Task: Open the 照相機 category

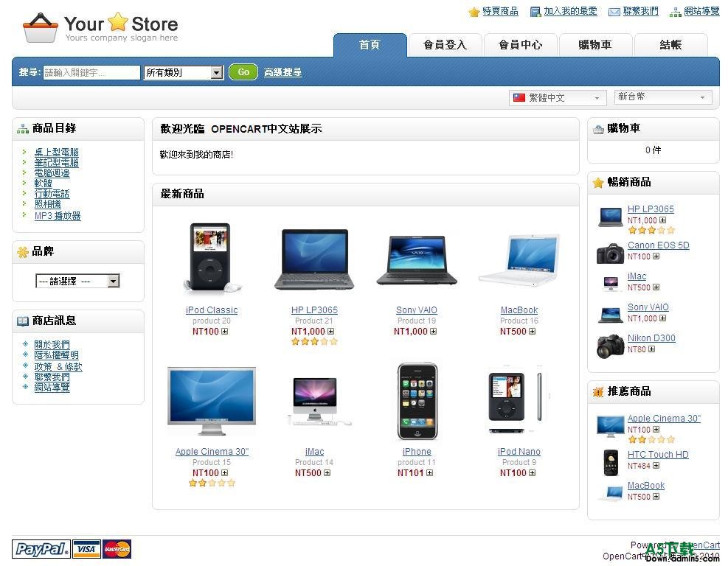Action: coord(47,204)
